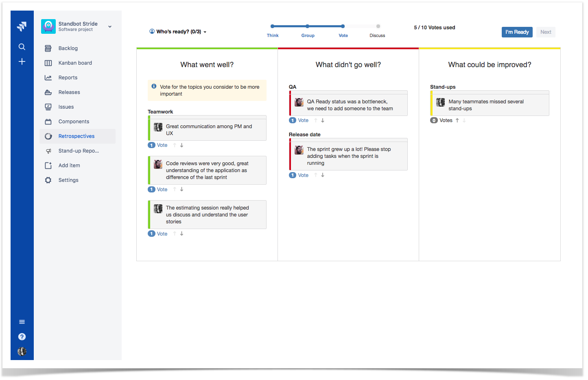The image size is (588, 380).
Task: Open the estimating session really helped card
Action: (x=207, y=215)
